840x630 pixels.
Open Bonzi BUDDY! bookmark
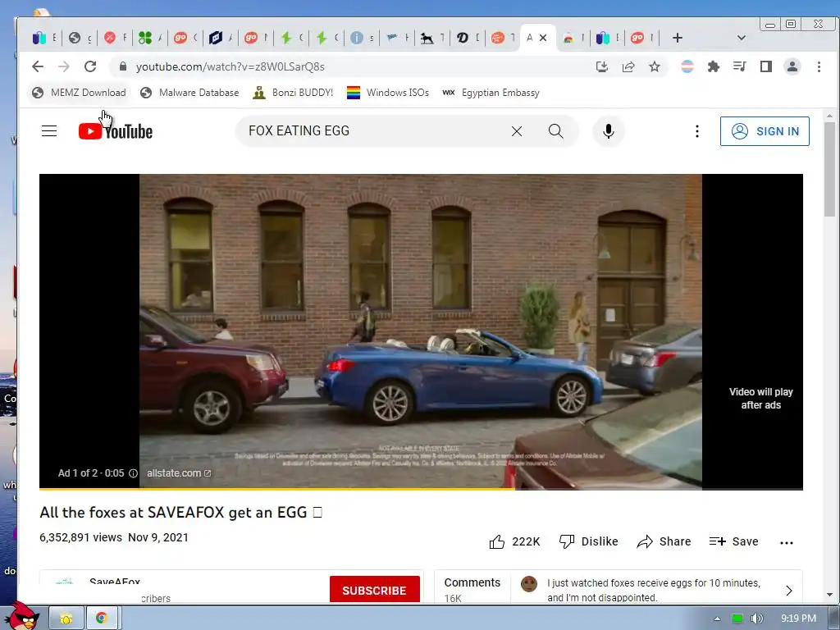pos(293,93)
